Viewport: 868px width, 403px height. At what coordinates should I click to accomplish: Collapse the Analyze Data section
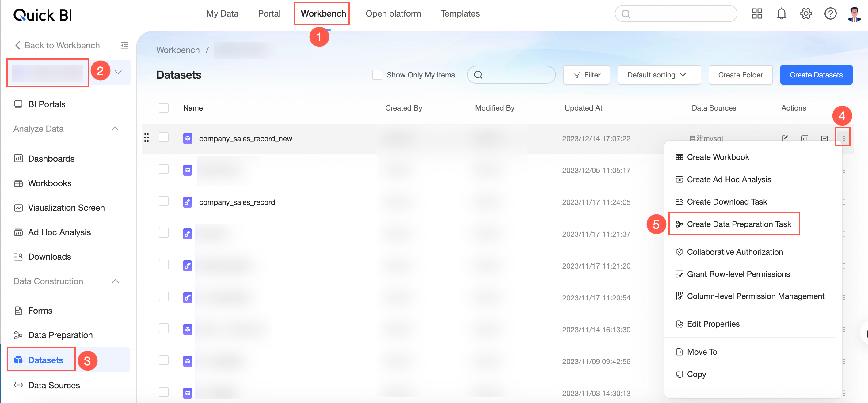coord(115,129)
